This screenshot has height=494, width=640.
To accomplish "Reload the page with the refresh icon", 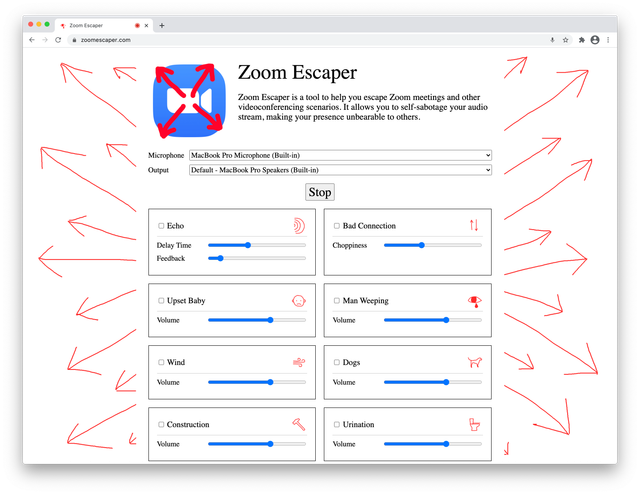I will pyautogui.click(x=58, y=40).
